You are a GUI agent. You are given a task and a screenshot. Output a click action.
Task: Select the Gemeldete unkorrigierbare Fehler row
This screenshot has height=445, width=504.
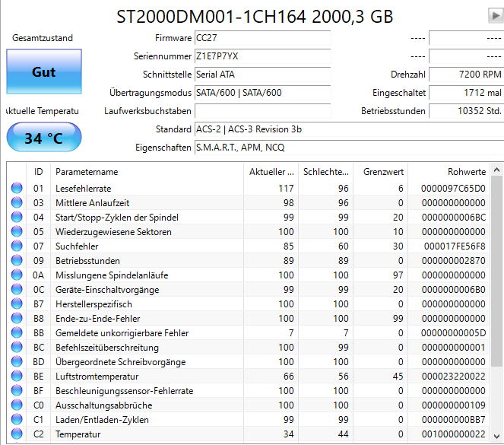coord(248,332)
